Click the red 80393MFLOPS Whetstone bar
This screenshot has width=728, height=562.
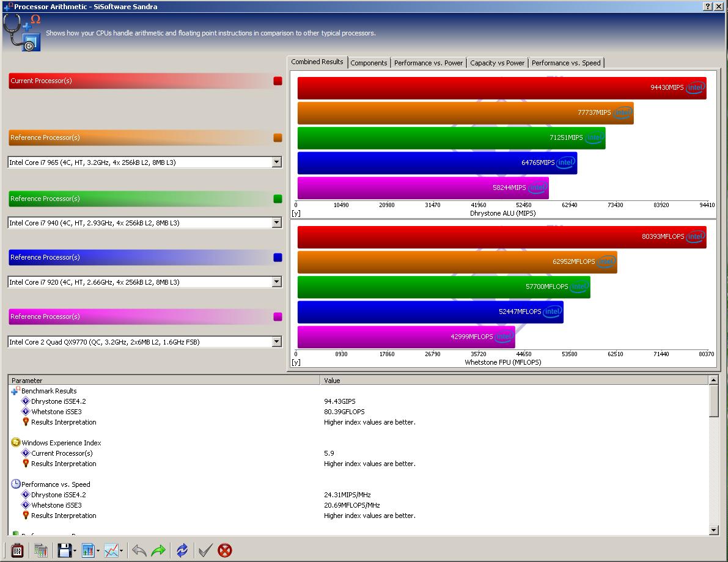[502, 236]
